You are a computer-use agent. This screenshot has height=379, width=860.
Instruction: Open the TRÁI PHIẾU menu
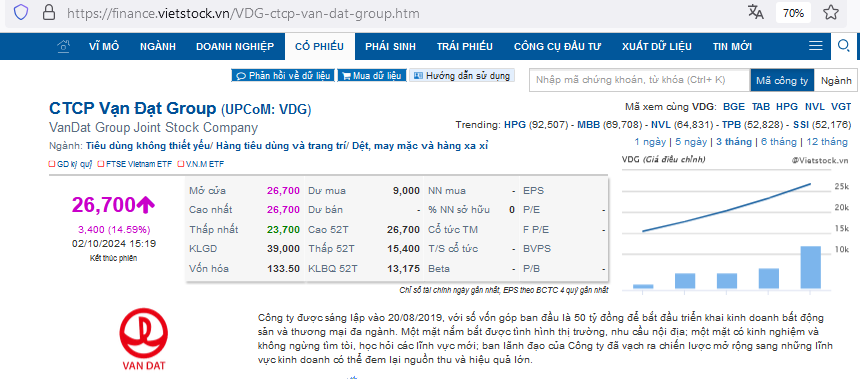coord(465,47)
